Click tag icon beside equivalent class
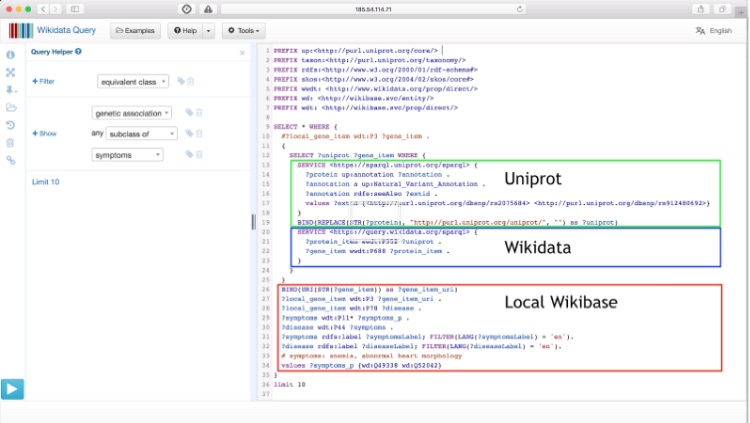The height and width of the screenshot is (423, 750). point(181,81)
